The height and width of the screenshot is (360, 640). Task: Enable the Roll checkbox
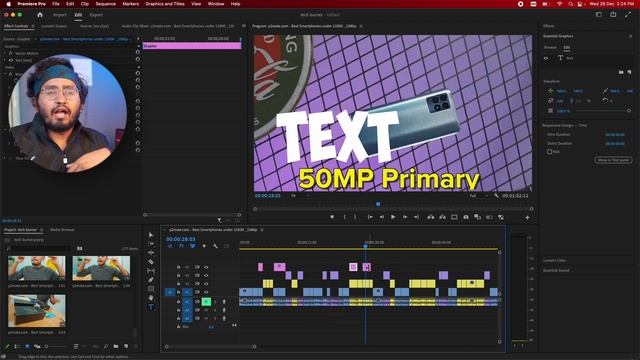pos(549,151)
